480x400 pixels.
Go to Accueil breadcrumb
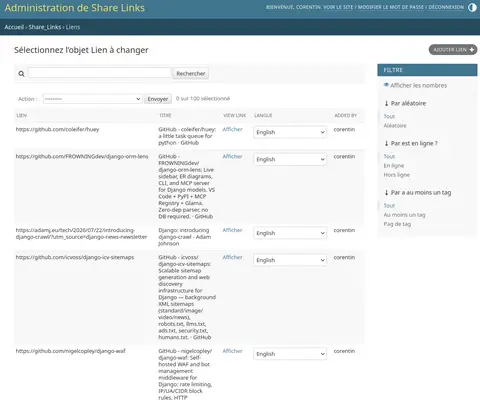click(14, 27)
